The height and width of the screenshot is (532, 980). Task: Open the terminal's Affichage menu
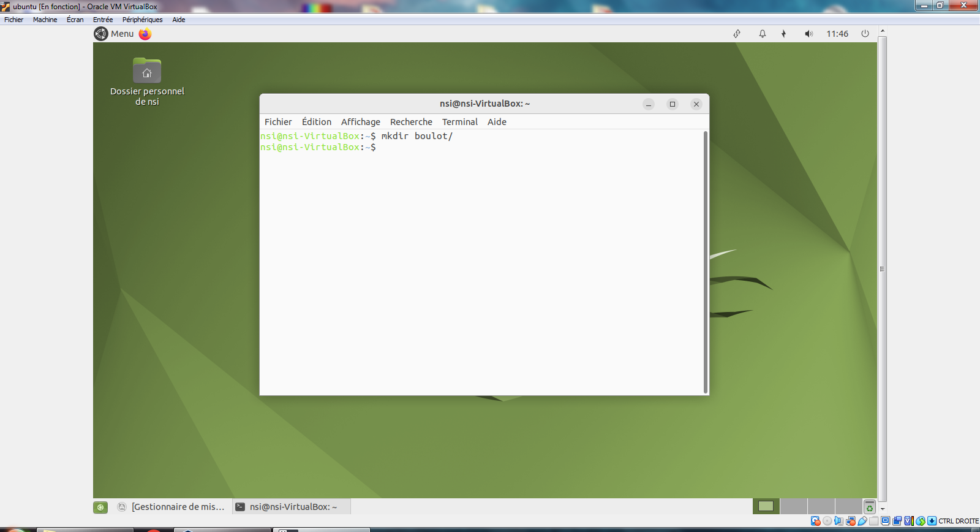(360, 122)
